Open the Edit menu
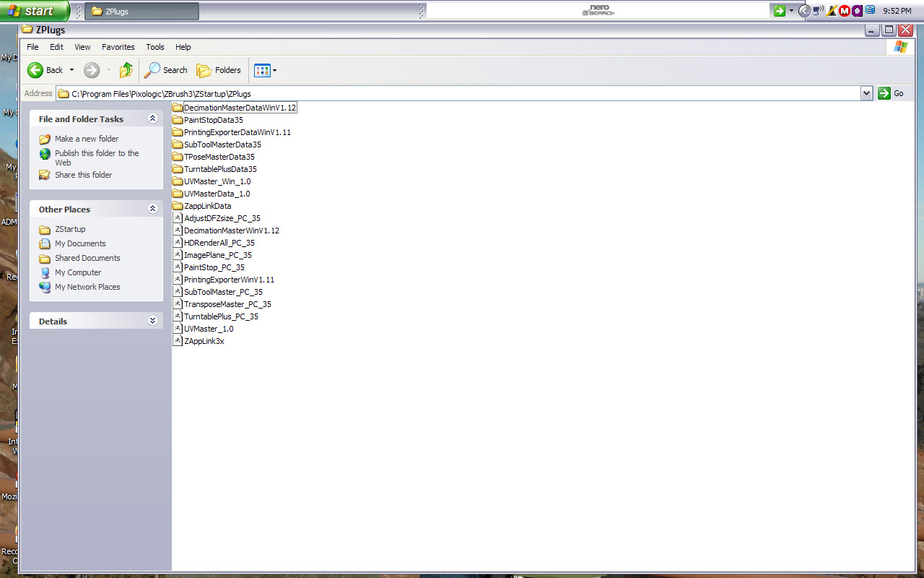The width and height of the screenshot is (924, 578). pyautogui.click(x=56, y=47)
